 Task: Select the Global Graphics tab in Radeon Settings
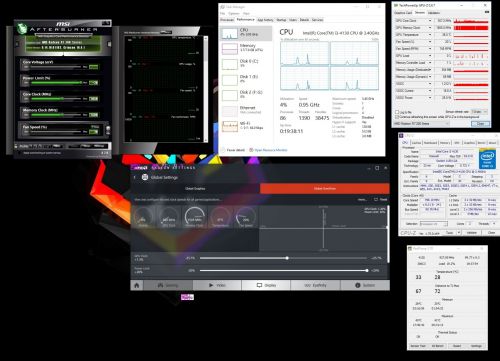(195, 189)
